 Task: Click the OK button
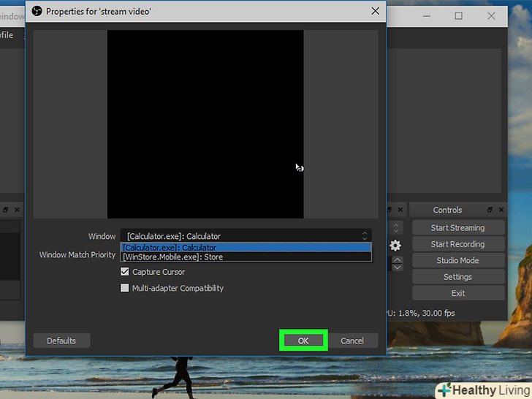tap(303, 341)
